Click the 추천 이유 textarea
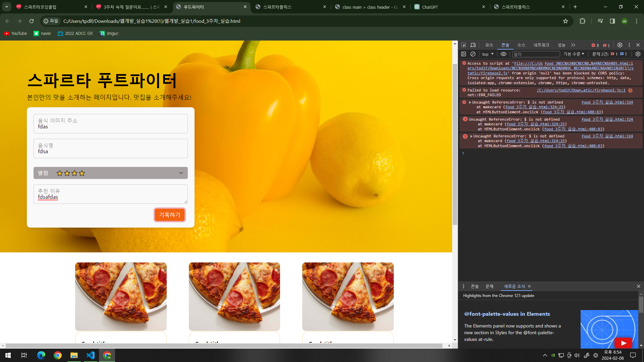The height and width of the screenshot is (362, 644). coord(111,194)
